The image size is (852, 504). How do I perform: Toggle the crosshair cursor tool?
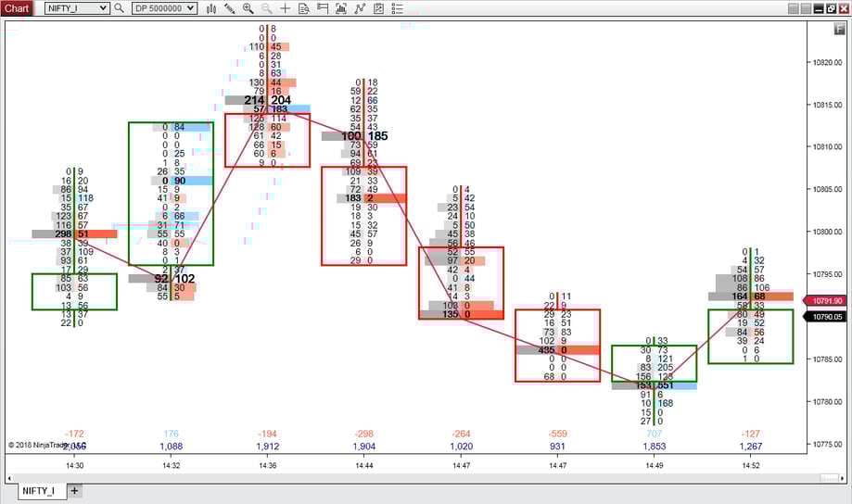(x=286, y=8)
